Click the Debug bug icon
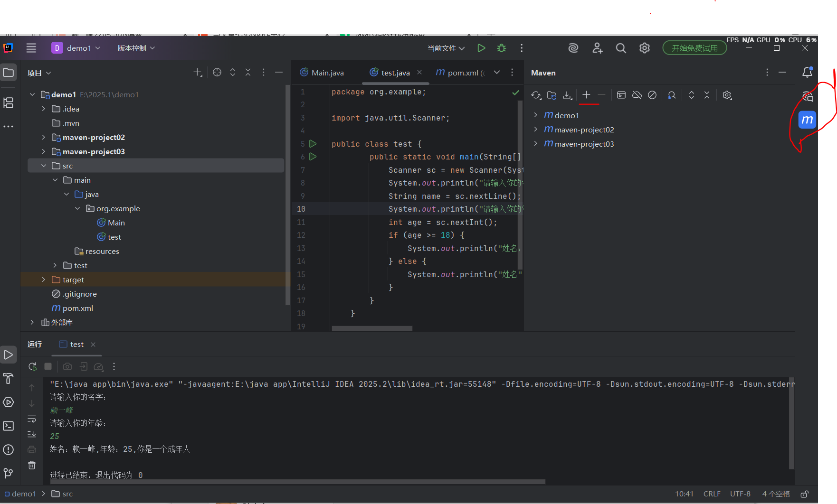The height and width of the screenshot is (504, 837). point(502,48)
